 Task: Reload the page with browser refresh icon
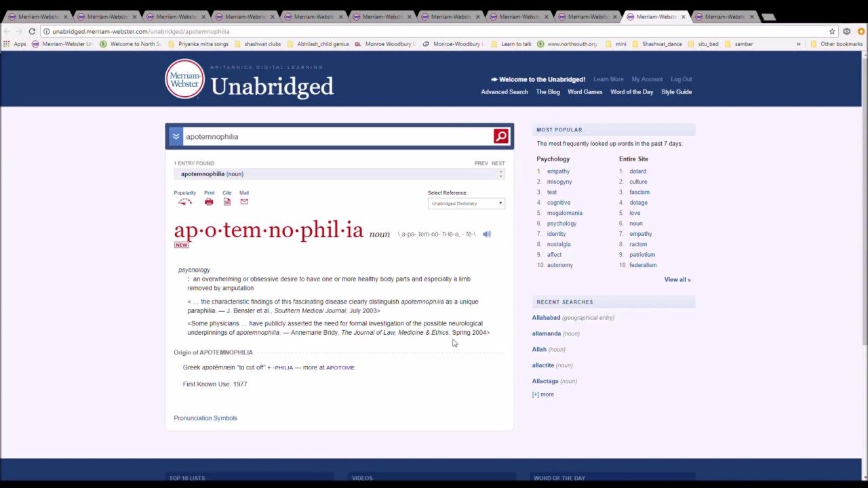pos(32,31)
